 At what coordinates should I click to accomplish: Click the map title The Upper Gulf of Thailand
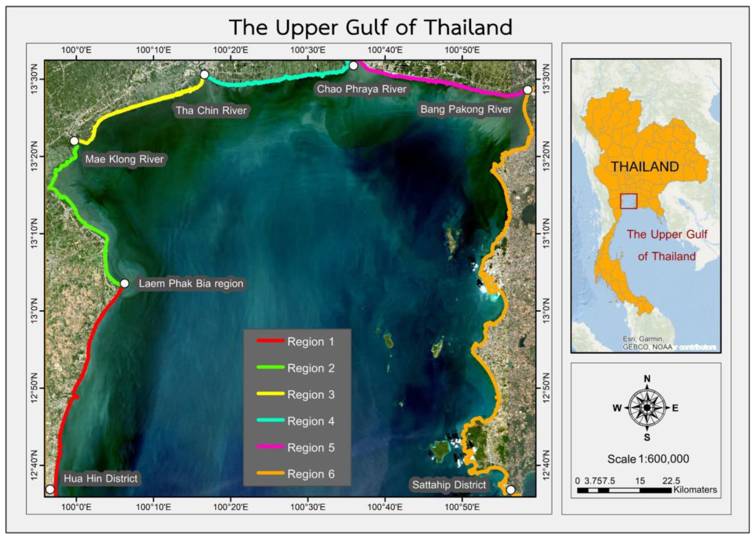pyautogui.click(x=371, y=27)
